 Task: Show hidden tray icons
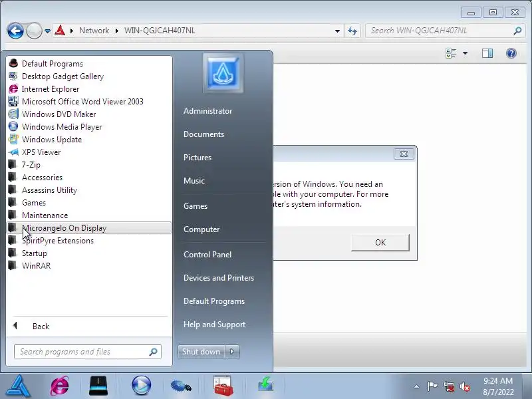point(416,386)
